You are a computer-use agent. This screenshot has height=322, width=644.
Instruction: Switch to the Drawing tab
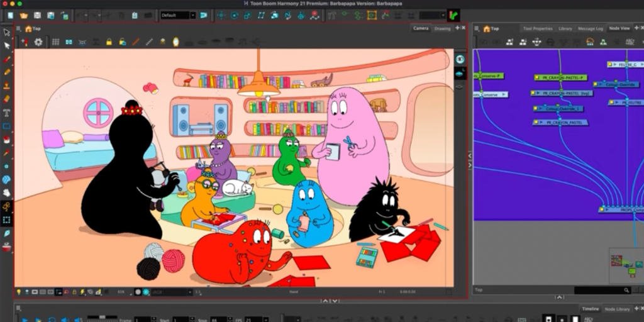tap(442, 29)
